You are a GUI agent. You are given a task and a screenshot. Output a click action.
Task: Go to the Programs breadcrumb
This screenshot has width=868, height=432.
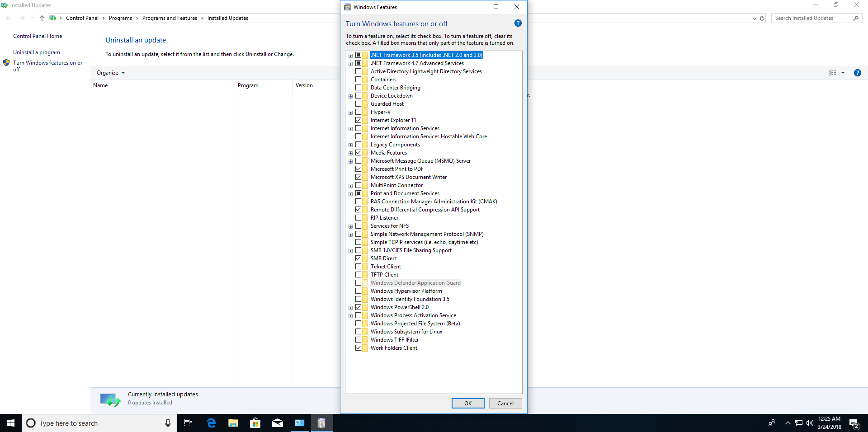tap(120, 18)
